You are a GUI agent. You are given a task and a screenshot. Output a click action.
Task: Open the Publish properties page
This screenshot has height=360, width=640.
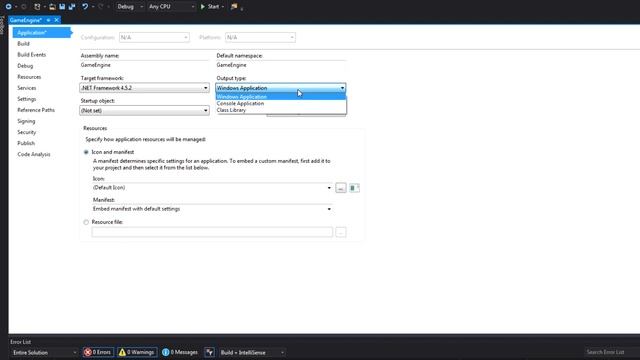click(x=26, y=143)
